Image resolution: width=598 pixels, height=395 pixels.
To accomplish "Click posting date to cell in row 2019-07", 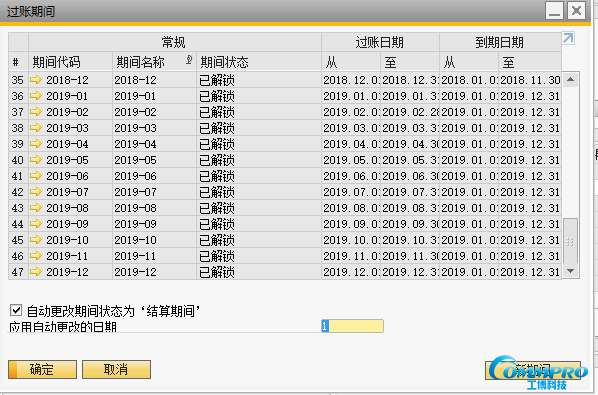I will [410, 192].
